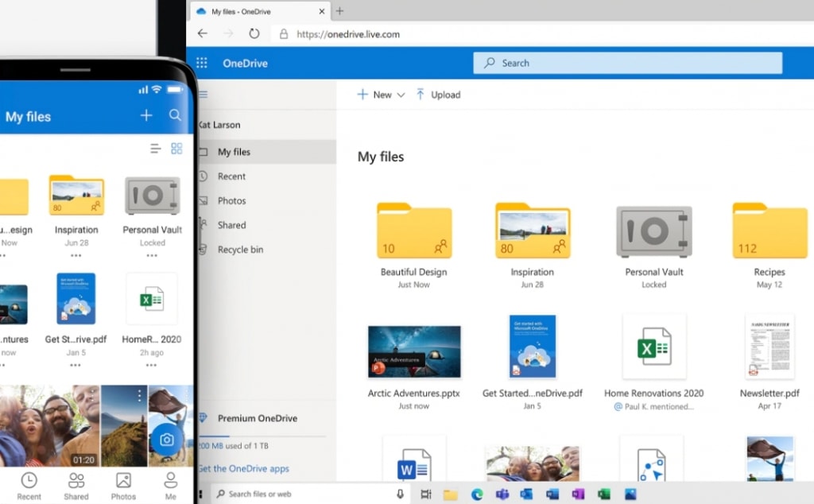Open the phone Get St...rive.pdf thumbnail
814x504 pixels.
pos(76,299)
